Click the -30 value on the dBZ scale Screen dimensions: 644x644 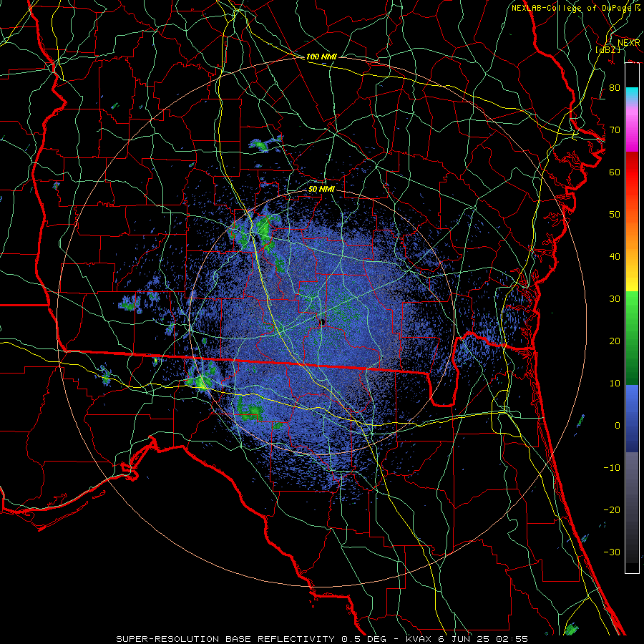click(x=612, y=552)
